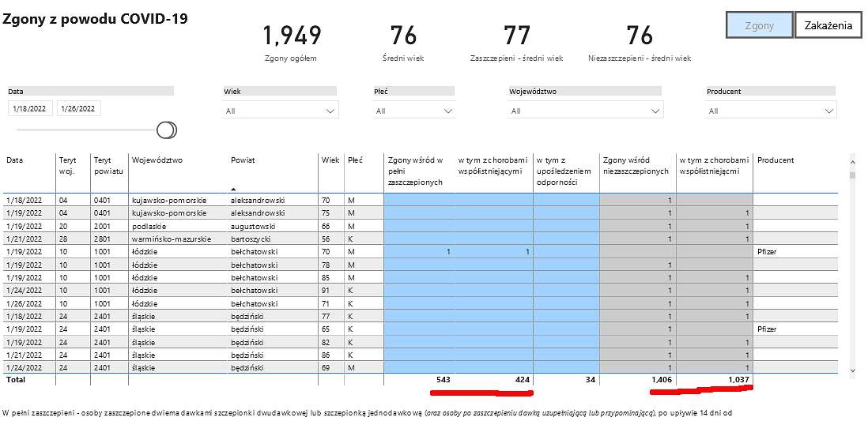
Task: Sort by Województwo column header
Action: point(157,160)
